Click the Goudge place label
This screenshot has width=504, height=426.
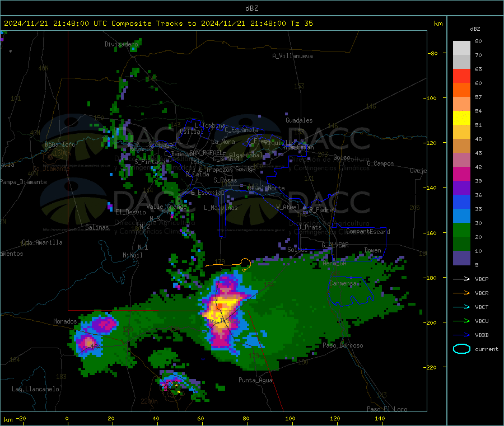(245, 169)
